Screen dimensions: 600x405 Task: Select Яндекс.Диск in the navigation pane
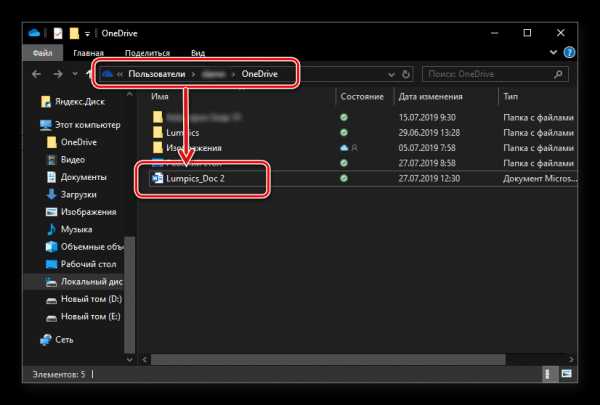click(x=80, y=101)
